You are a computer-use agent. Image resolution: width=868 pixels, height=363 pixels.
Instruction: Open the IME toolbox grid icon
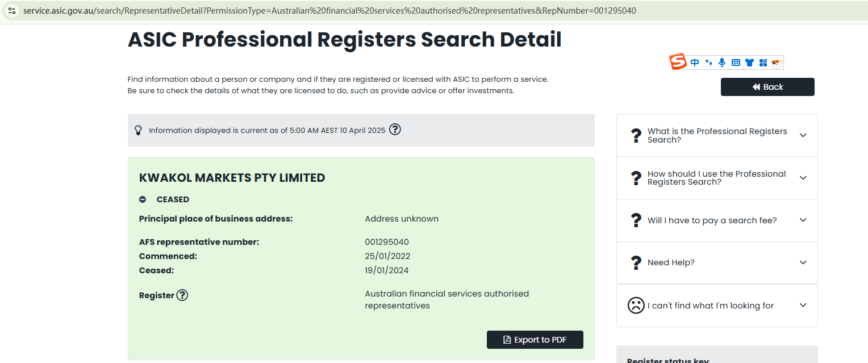coord(763,62)
